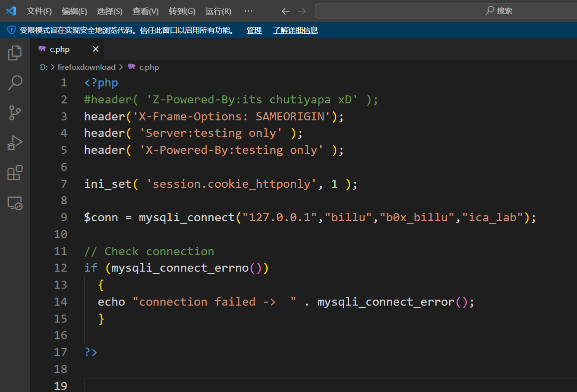Click the "b0x_billu" password string

click(x=417, y=217)
